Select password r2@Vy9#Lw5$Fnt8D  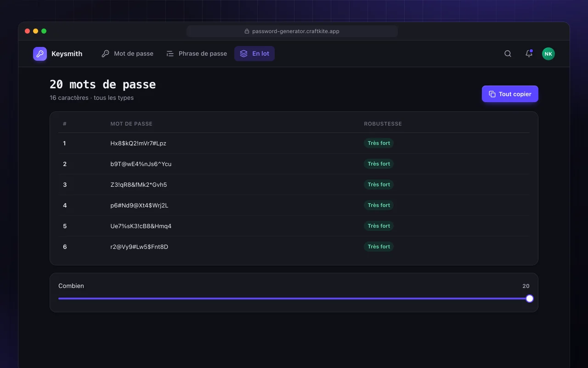coord(139,247)
